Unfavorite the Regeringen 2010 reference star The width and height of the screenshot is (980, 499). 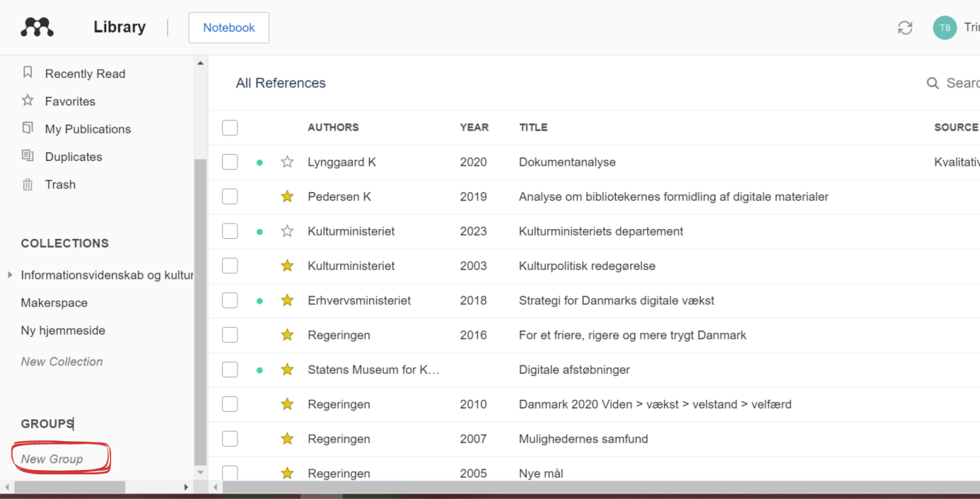pyautogui.click(x=287, y=404)
